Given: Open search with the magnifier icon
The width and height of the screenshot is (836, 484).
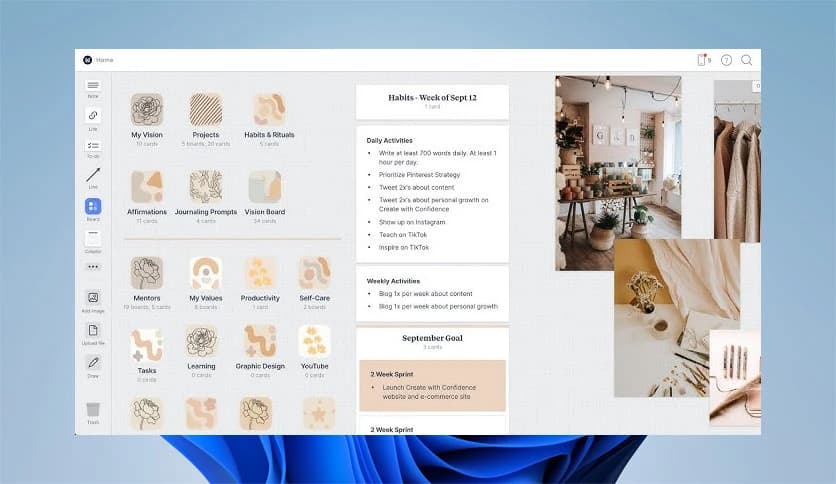Looking at the screenshot, I should pyautogui.click(x=746, y=60).
